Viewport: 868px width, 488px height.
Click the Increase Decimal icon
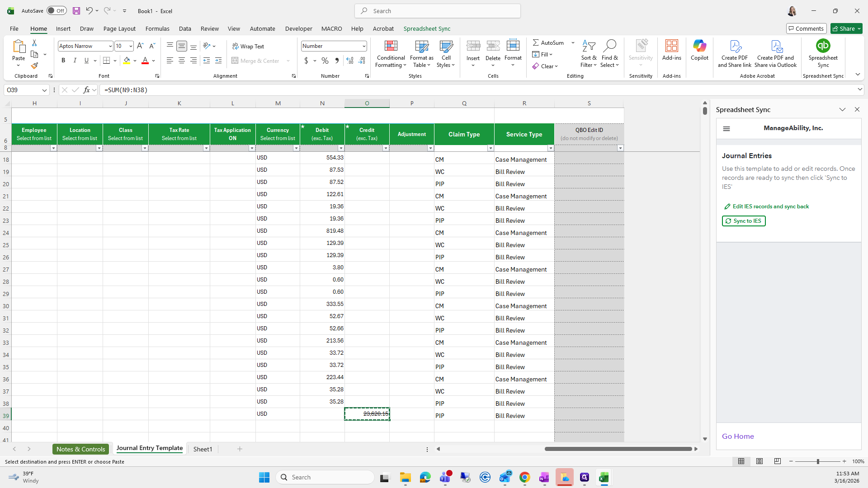pyautogui.click(x=350, y=61)
